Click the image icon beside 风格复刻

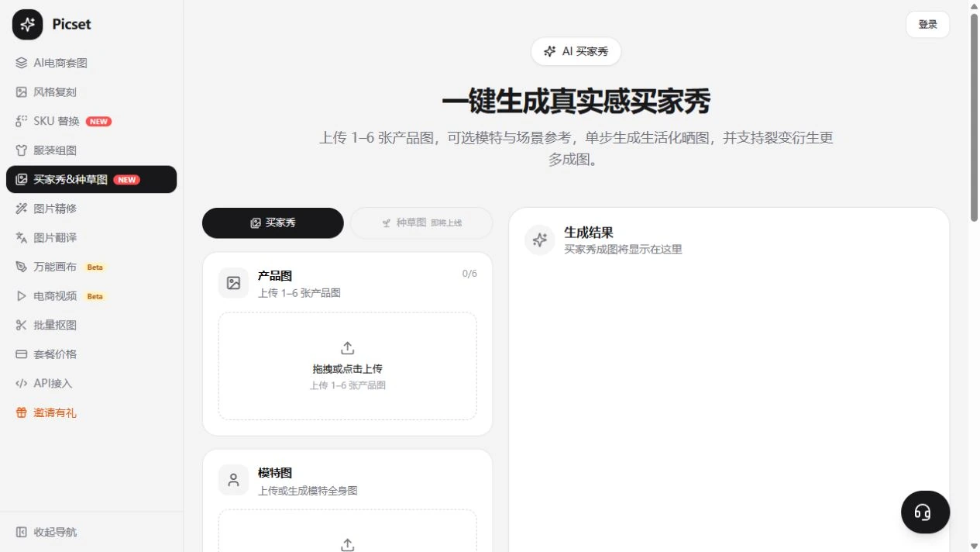(x=22, y=92)
